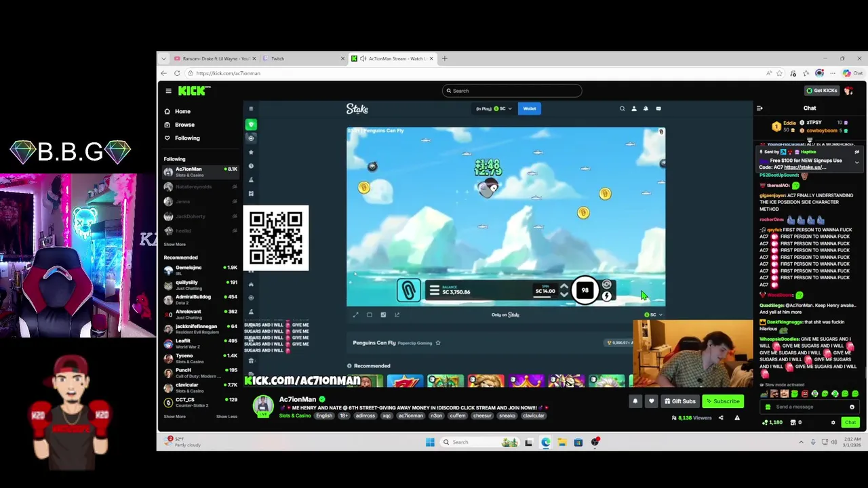Open the user profile avatar menu
868x488 pixels.
848,91
